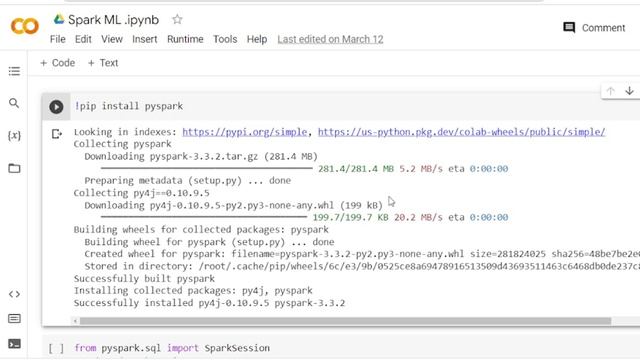Click text 'Building wheels for collected packages: pyspark'

pyautogui.click(x=201, y=229)
